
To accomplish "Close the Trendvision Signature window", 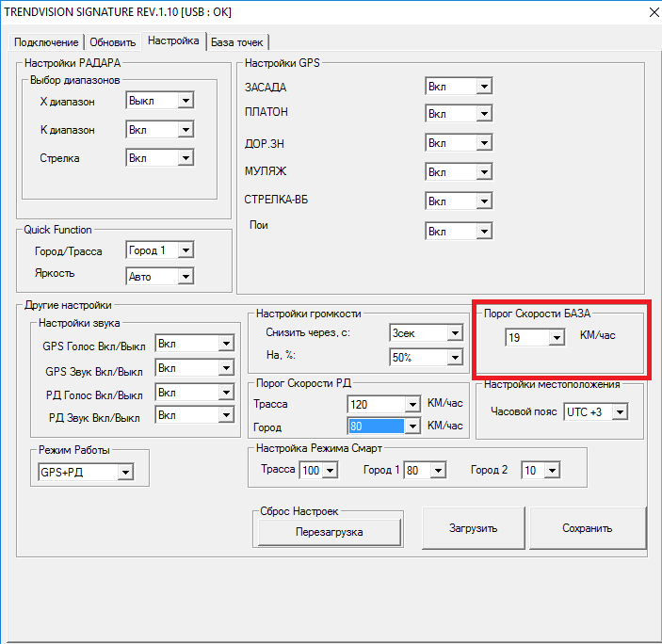I will pyautogui.click(x=648, y=12).
